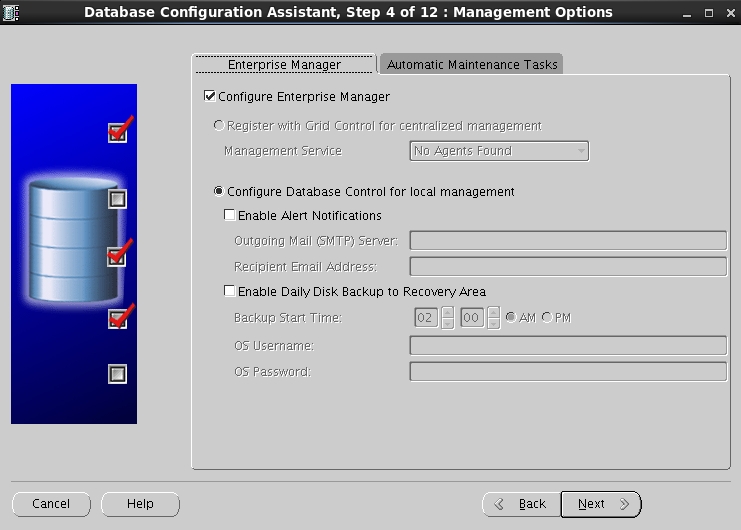Select Register with Grid Control radio
The image size is (741, 530).
tap(218, 126)
